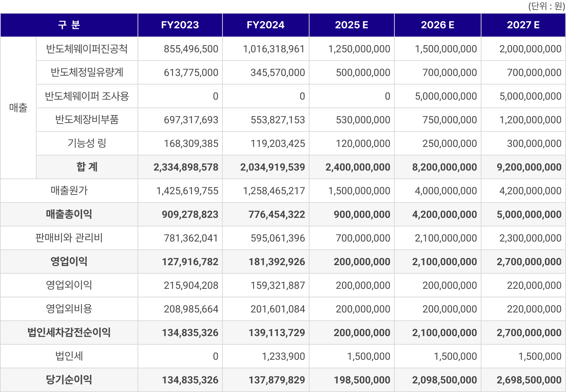Screen dimensions: 566x392
Task: Click the 구 분 header cell
Action: (69, 25)
